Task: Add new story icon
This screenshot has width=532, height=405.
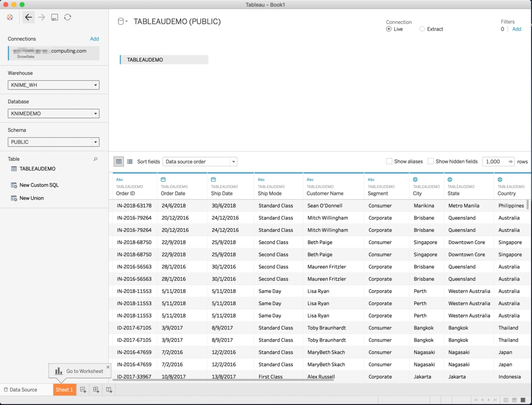Action: [x=109, y=390]
